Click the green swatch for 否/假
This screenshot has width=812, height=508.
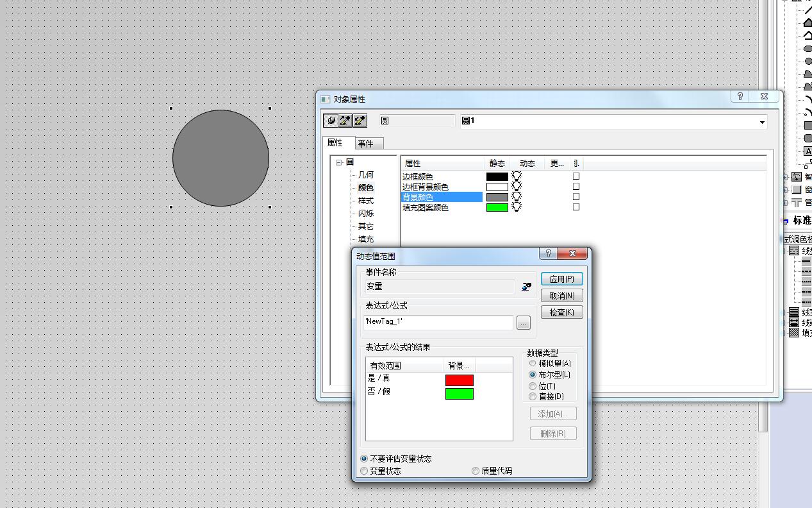460,393
